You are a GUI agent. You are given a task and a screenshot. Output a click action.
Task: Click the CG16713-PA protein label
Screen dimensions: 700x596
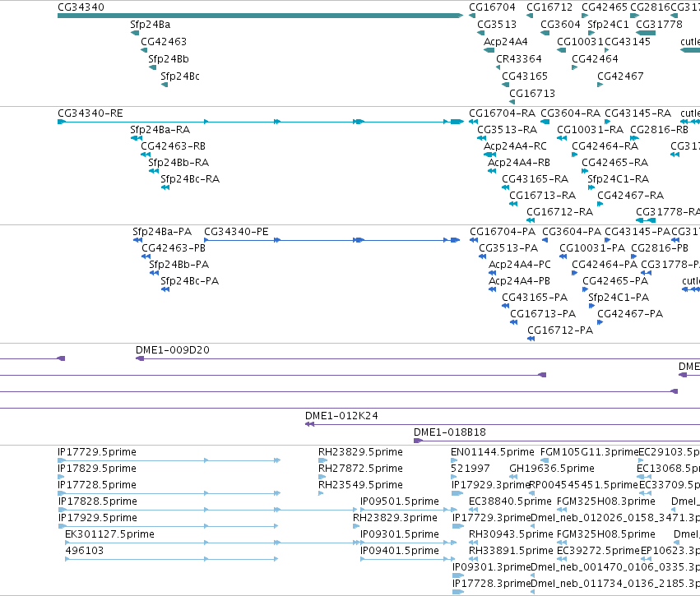[x=543, y=315]
